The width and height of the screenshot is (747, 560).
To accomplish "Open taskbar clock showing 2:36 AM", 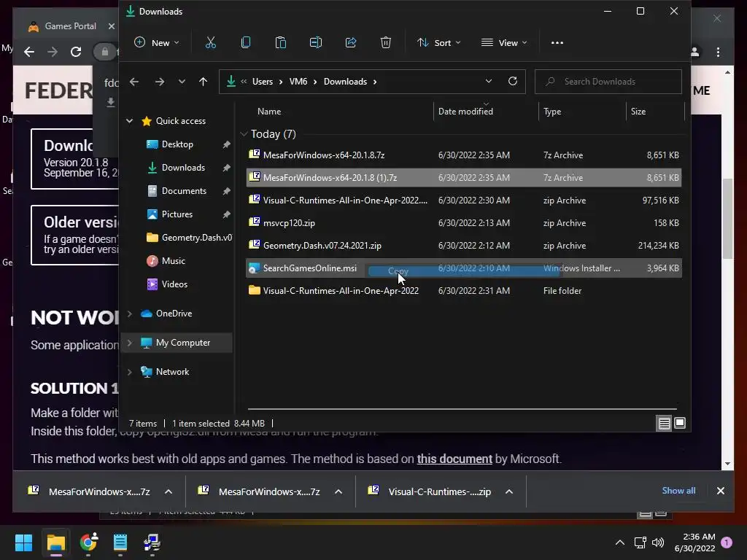I will (x=694, y=542).
